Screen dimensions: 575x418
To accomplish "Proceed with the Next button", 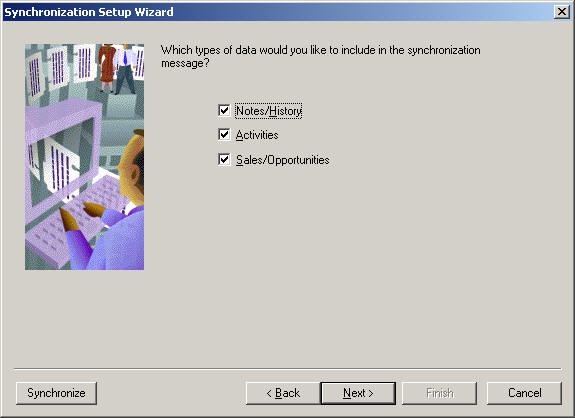I will point(358,393).
